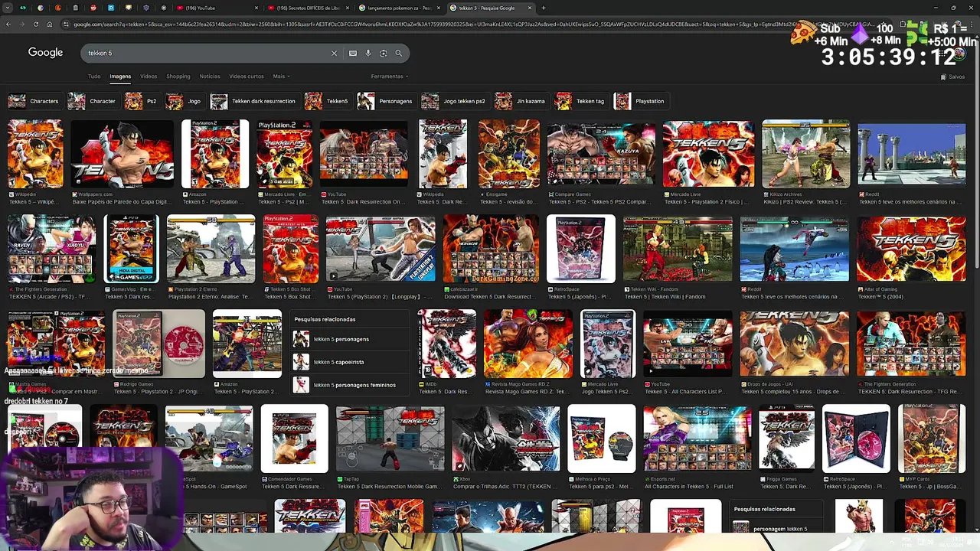This screenshot has height=551, width=980.
Task: Expand the Ferramentas tools dropdown
Action: click(x=390, y=77)
